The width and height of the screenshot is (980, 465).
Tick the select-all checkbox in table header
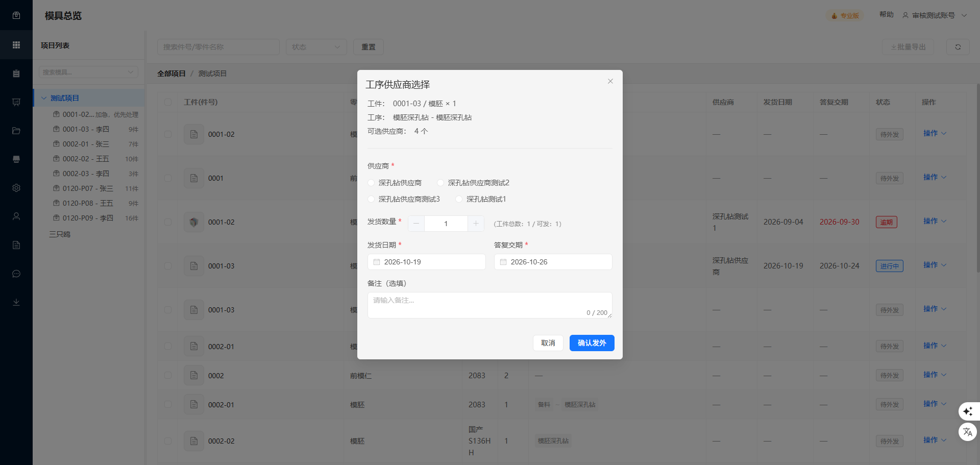168,102
